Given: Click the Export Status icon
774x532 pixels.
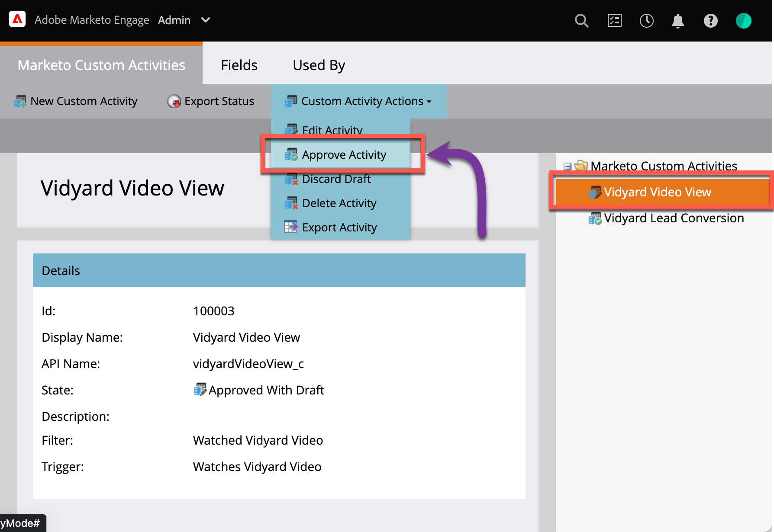Looking at the screenshot, I should (174, 101).
